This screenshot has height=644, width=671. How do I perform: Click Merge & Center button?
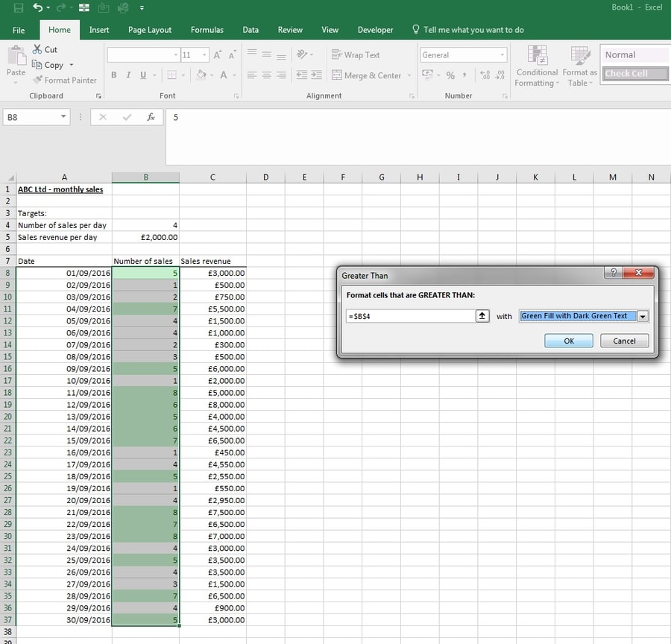(x=366, y=75)
